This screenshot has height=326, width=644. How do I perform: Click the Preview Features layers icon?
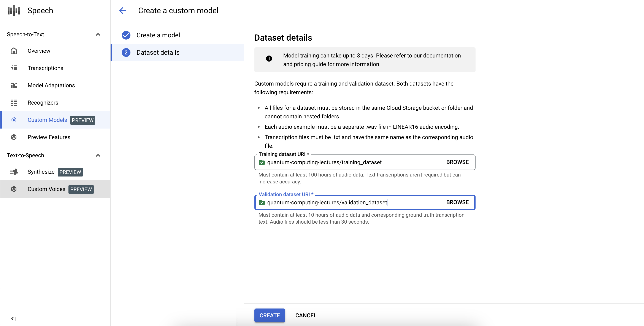coord(14,137)
